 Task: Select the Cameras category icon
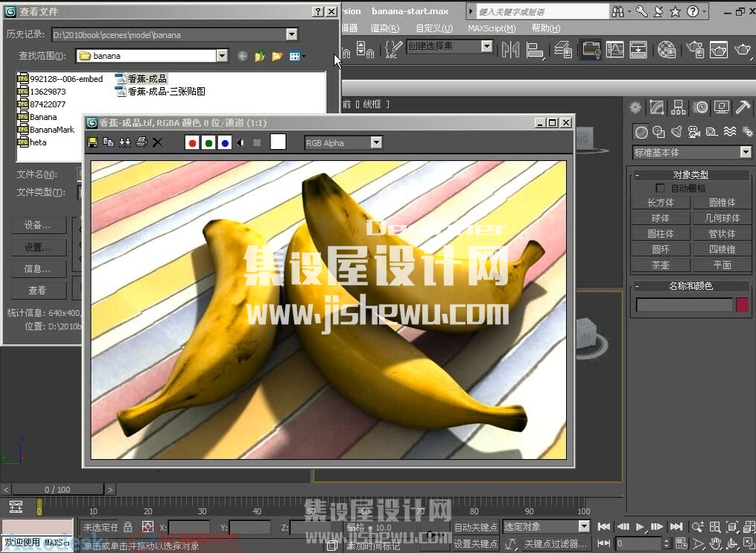point(694,132)
